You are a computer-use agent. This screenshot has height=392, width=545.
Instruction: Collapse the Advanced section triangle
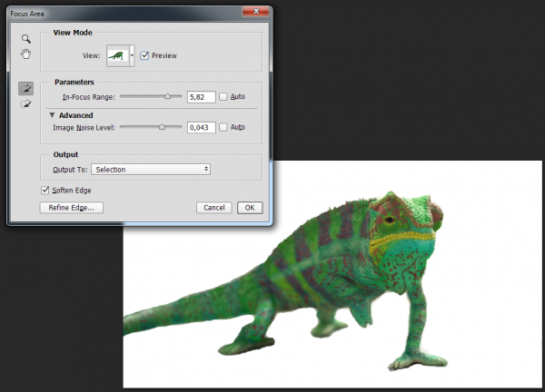(52, 115)
